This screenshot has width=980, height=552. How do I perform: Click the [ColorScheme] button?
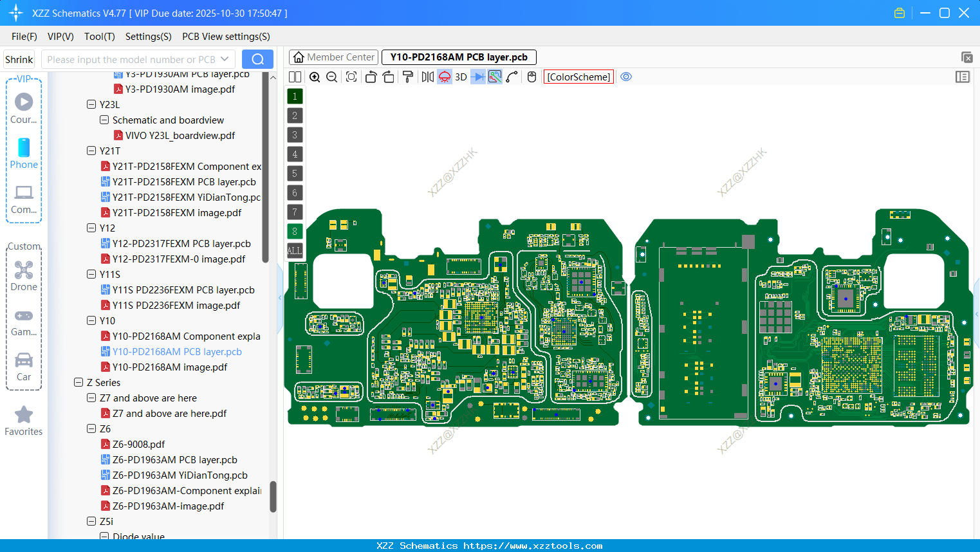pos(578,77)
